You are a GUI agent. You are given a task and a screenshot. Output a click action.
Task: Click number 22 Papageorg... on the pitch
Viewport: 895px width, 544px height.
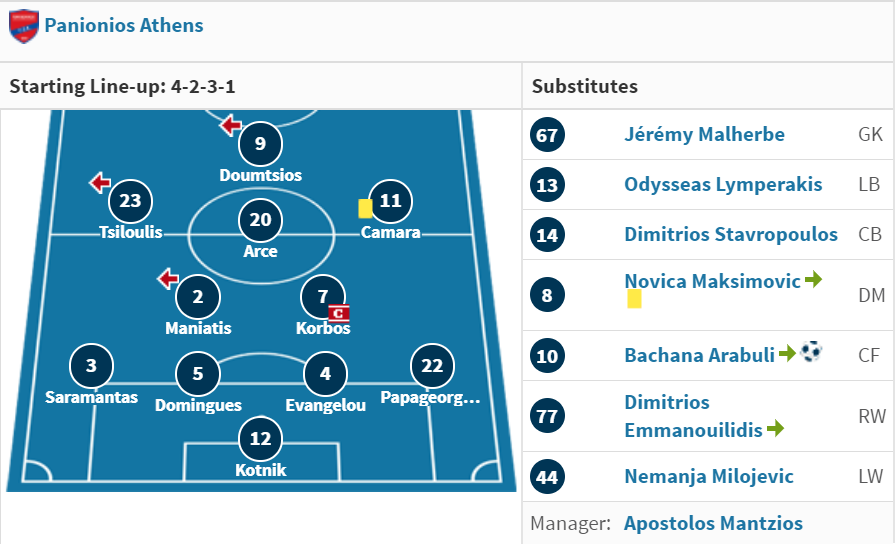coord(432,365)
